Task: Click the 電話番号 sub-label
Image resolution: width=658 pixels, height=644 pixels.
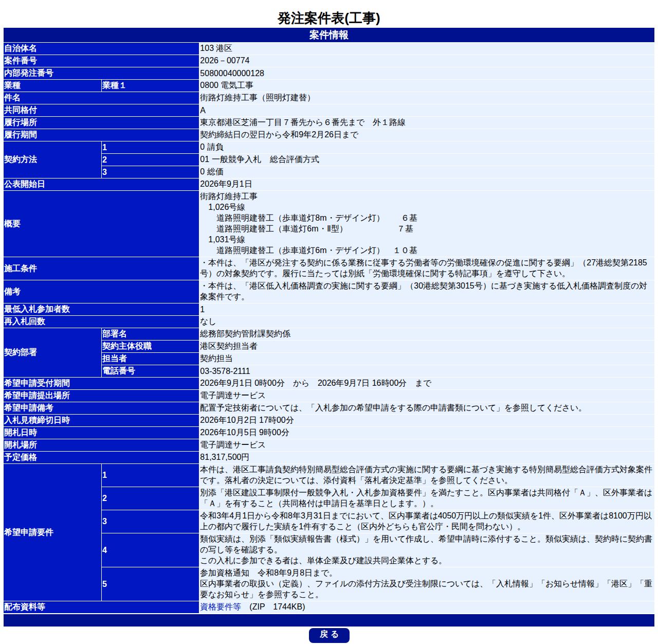Action: (119, 371)
